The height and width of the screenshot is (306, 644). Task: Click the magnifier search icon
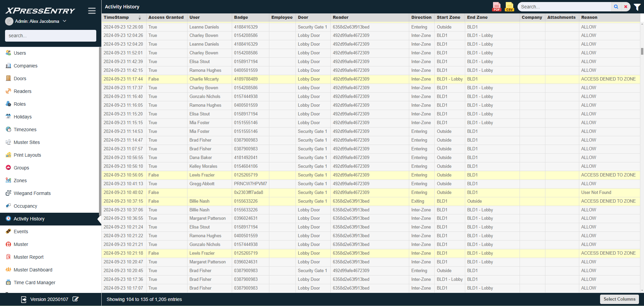point(616,7)
